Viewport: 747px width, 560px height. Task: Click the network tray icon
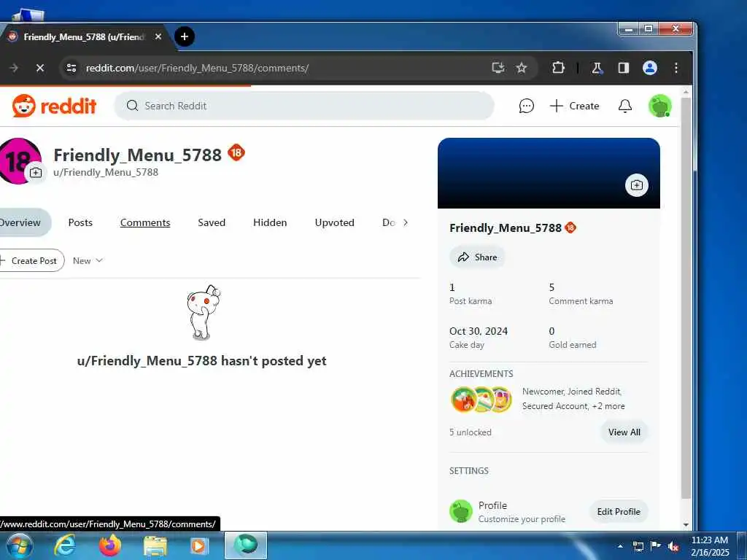click(638, 547)
